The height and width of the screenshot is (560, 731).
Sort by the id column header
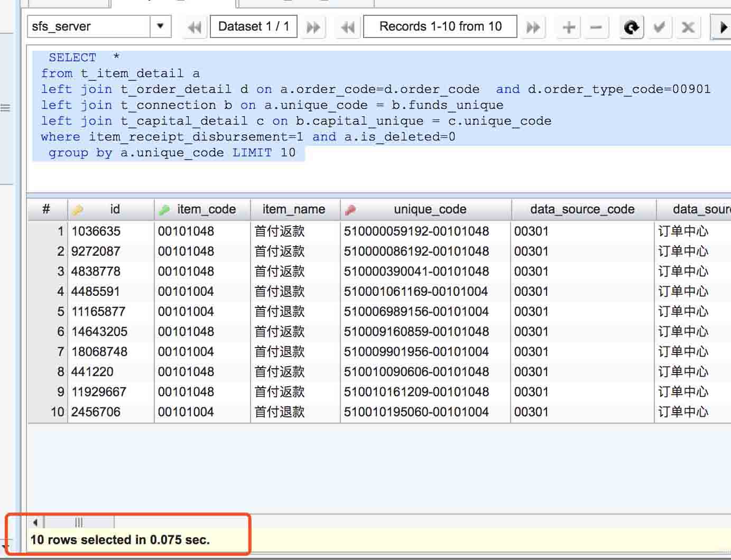[115, 209]
